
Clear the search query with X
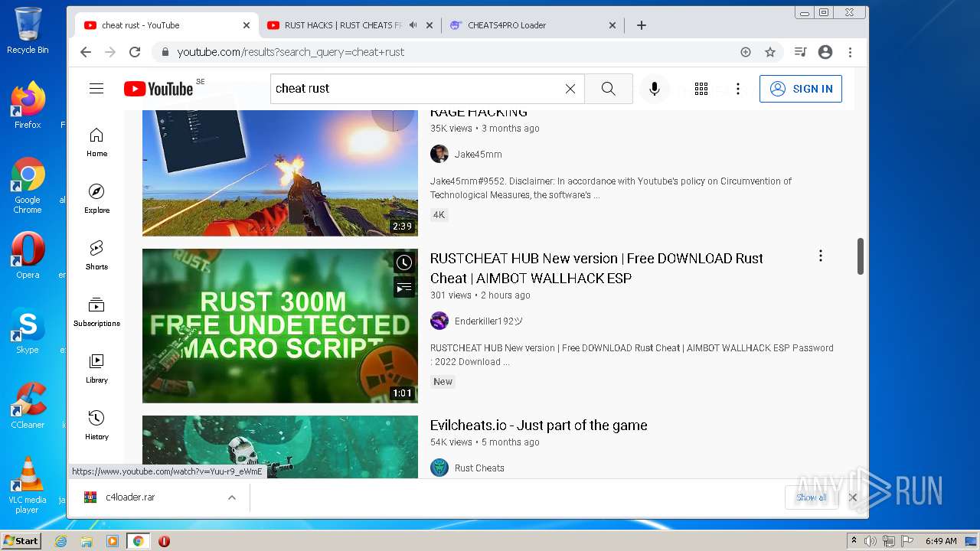click(x=570, y=89)
